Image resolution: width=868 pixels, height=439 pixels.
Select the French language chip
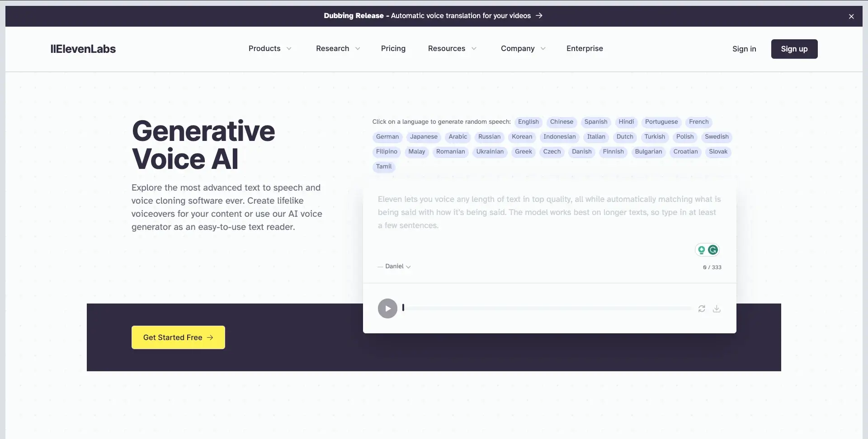(x=699, y=122)
